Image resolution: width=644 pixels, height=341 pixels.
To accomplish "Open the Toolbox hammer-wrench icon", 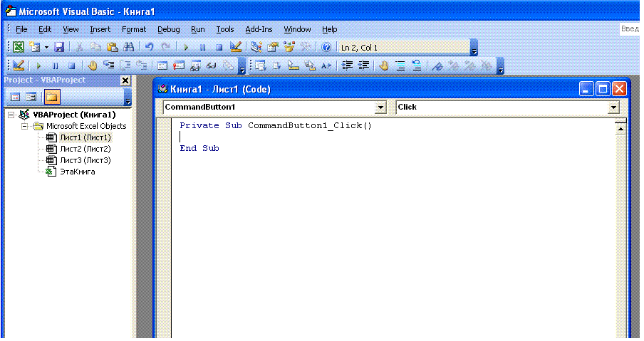I will (x=306, y=47).
